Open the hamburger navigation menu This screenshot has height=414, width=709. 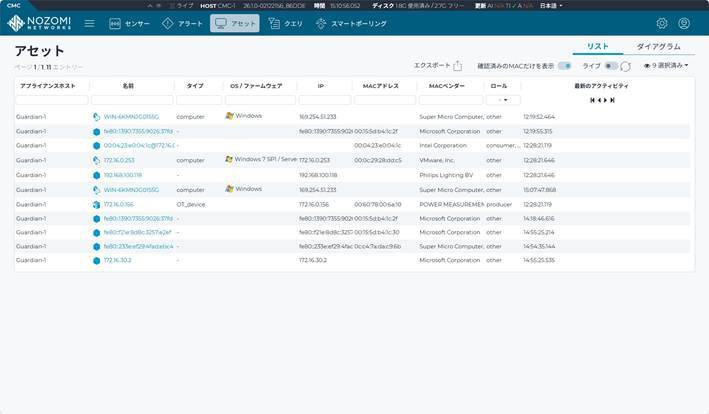tap(89, 23)
